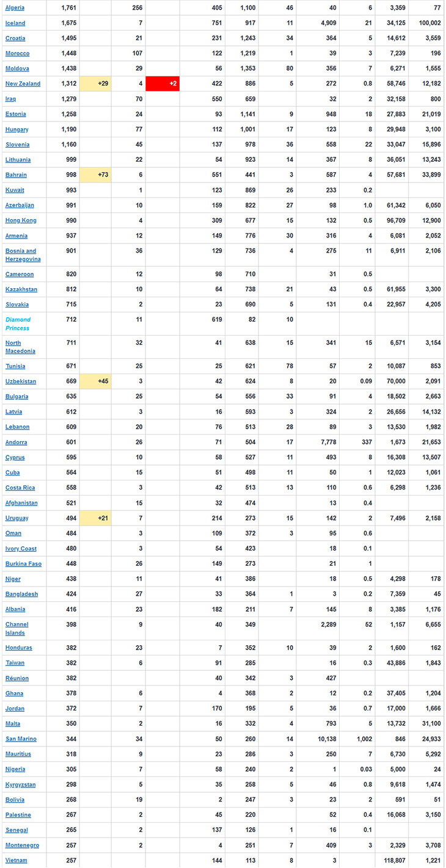The image size is (446, 868).
Task: Open the Ivory Coast link
Action: point(21,549)
